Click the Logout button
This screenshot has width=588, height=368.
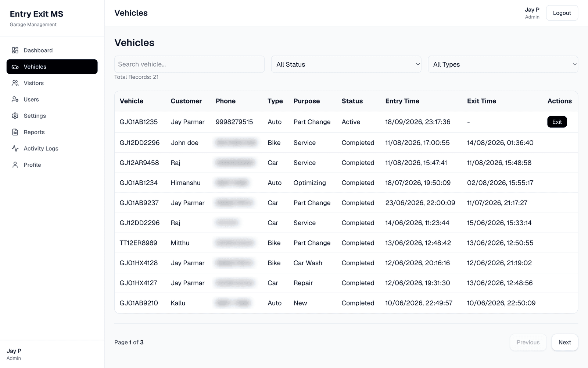pos(562,13)
